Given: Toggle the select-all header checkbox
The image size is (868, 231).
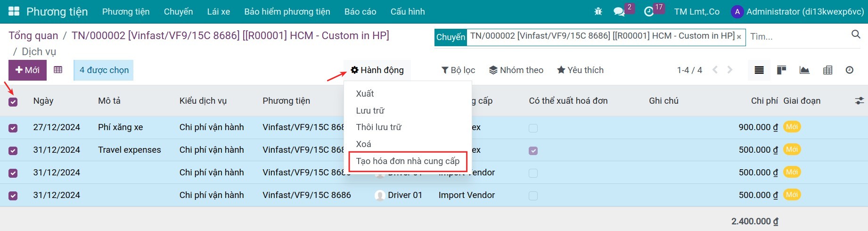Looking at the screenshot, I should 13,102.
